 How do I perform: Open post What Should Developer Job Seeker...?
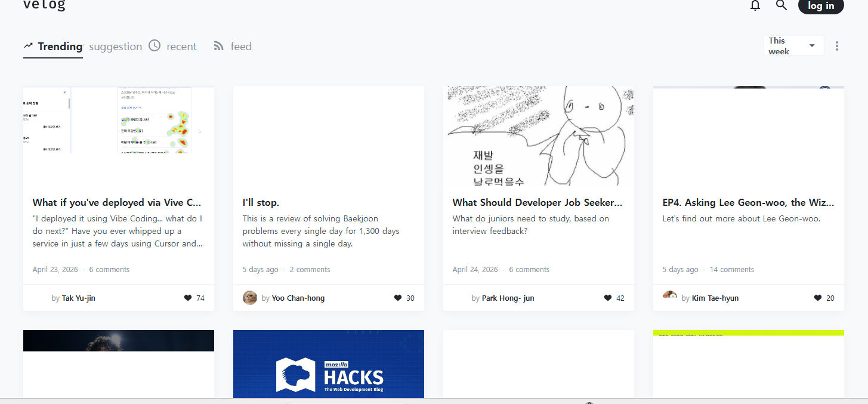tap(538, 202)
